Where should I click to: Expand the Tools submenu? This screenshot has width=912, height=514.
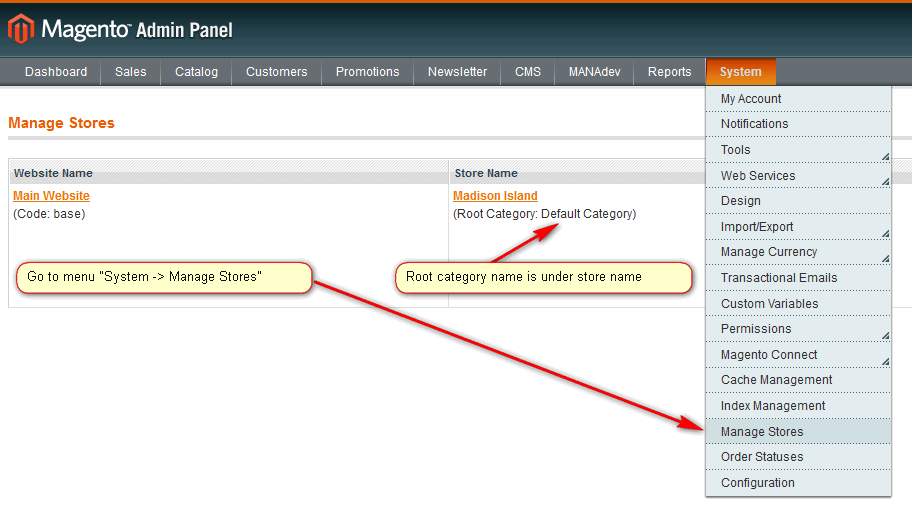click(798, 150)
